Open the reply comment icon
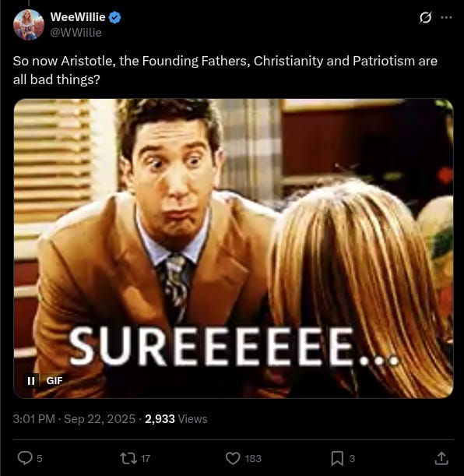This screenshot has height=476, width=464. point(25,458)
